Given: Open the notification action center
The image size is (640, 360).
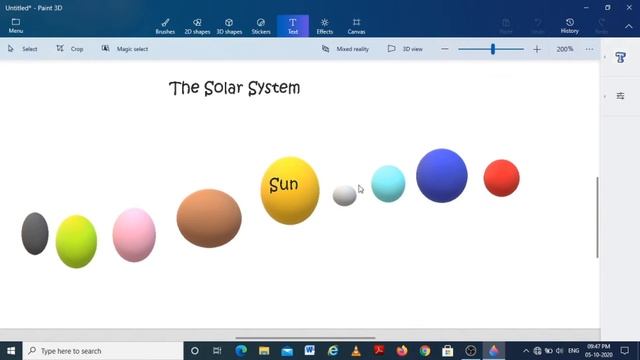Looking at the screenshot, I should (624, 351).
